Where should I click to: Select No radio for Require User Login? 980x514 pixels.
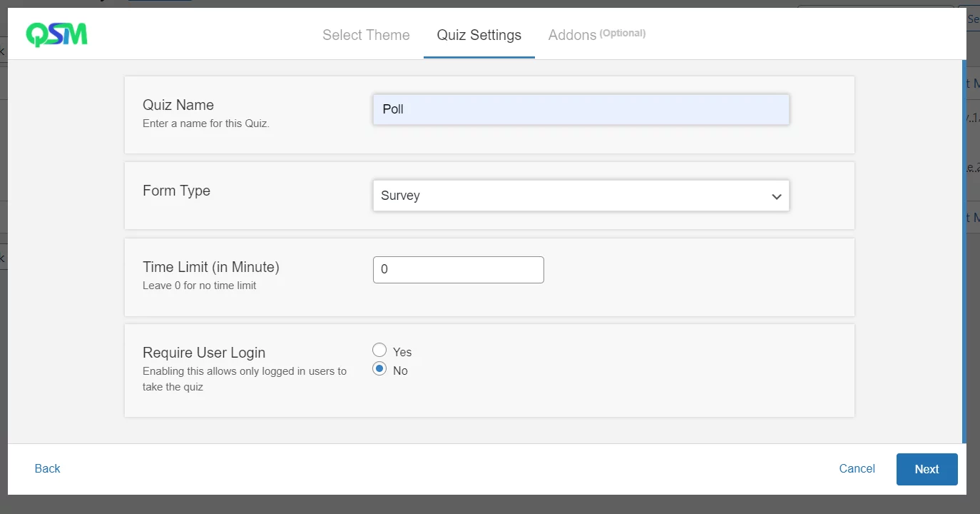pyautogui.click(x=379, y=369)
